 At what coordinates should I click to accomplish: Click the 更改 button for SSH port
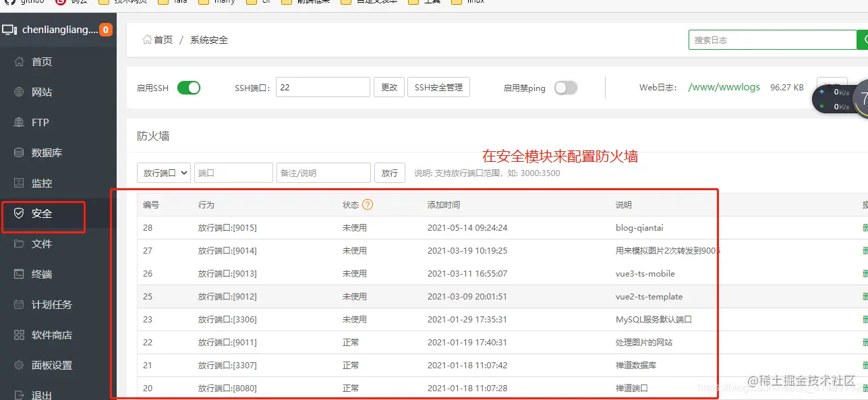[x=389, y=87]
